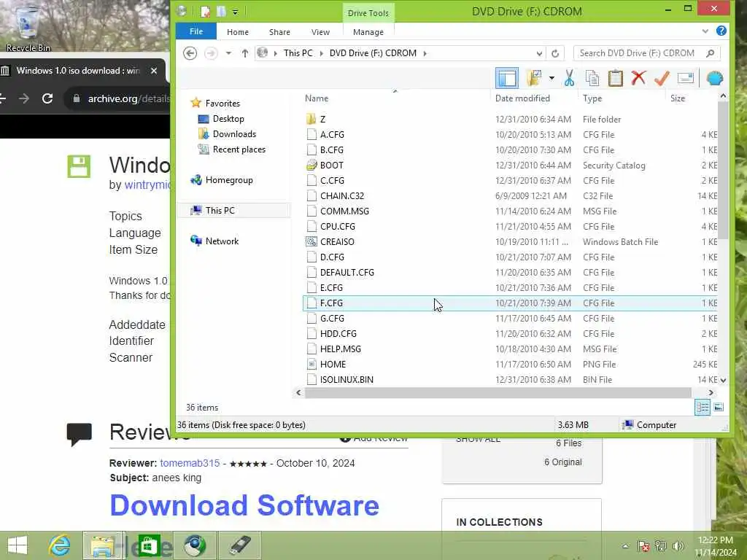
Task: Reload the page in the browser window
Action: coord(47,98)
